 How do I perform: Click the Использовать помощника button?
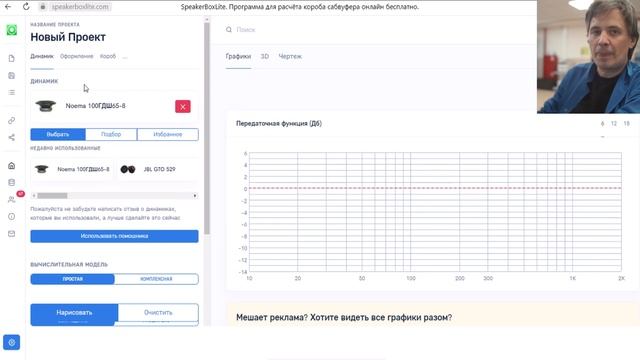pos(114,236)
